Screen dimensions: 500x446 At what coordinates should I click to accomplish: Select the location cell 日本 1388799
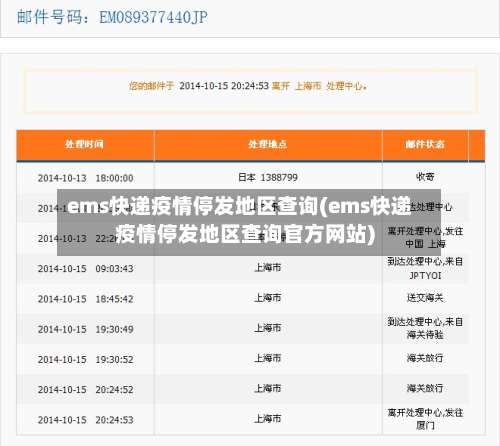pyautogui.click(x=268, y=177)
